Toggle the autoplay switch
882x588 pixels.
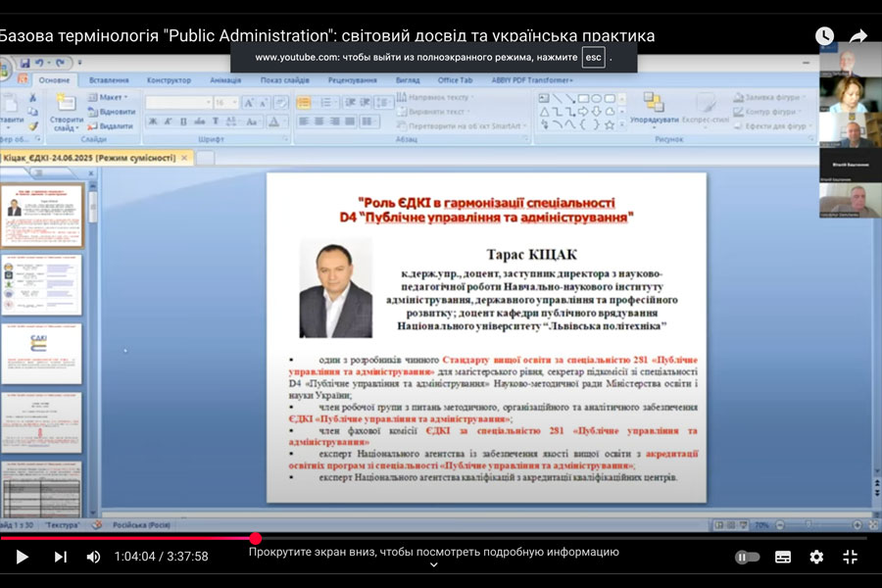point(747,557)
